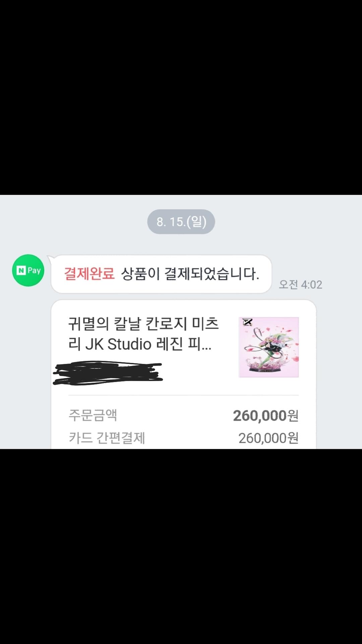Tap the 8. 15.(일) date badge
The height and width of the screenshot is (644, 362).
point(181,222)
